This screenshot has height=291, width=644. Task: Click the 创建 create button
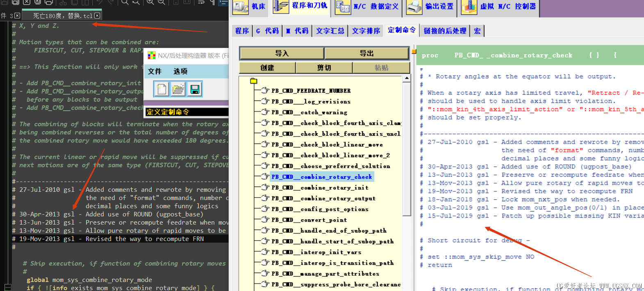pyautogui.click(x=267, y=68)
